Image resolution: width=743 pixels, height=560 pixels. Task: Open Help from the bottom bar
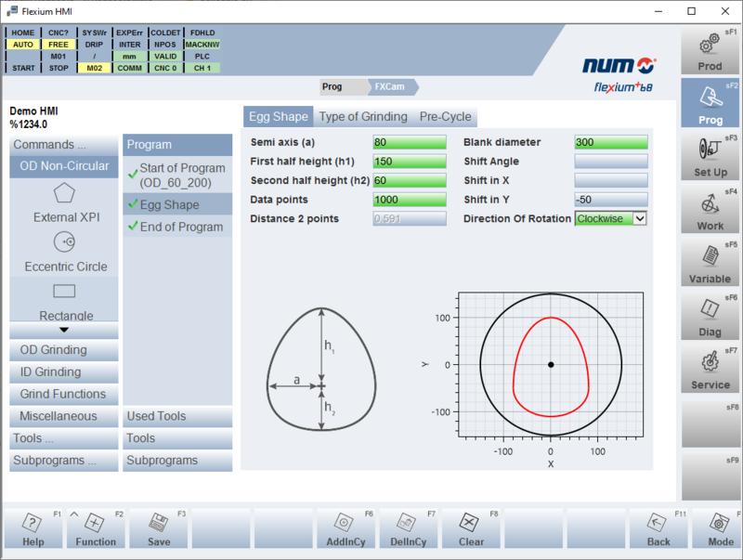33,525
